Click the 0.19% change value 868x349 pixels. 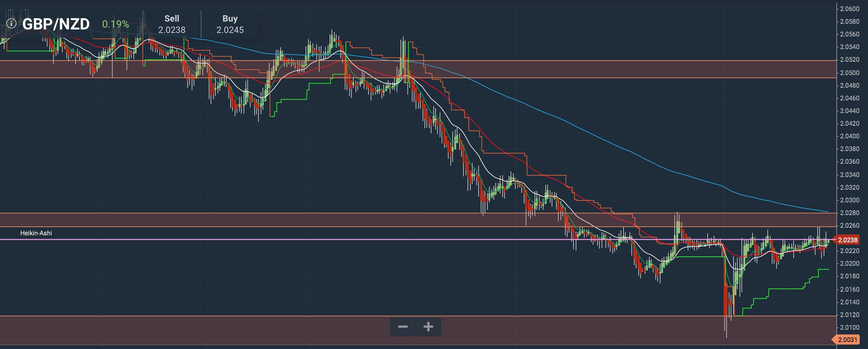(x=115, y=24)
